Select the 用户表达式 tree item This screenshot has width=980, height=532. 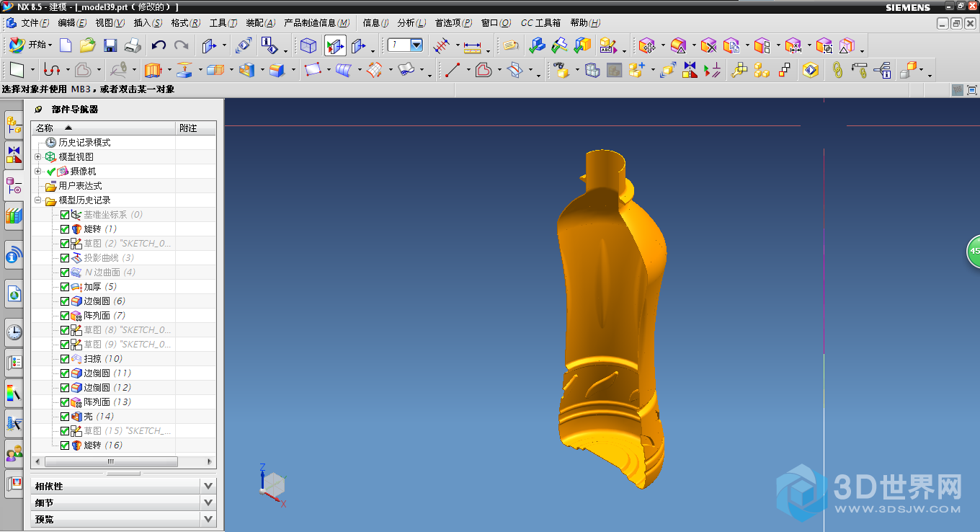click(x=80, y=186)
